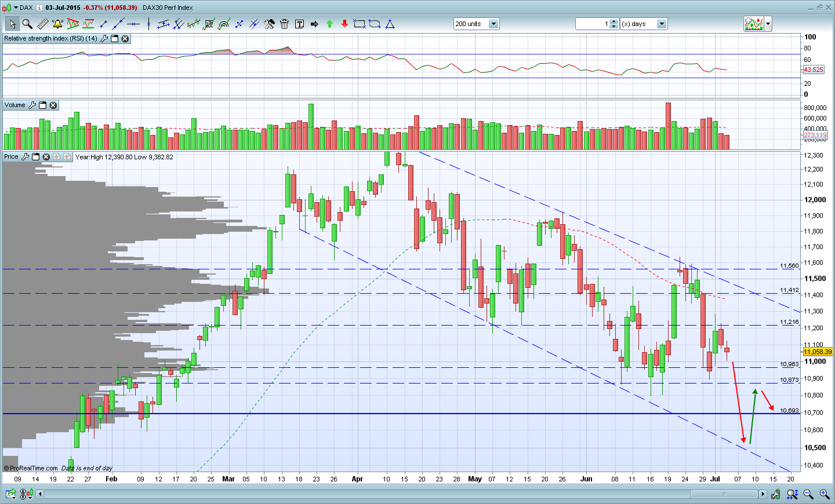Select the rectangle drawing tool
The height and width of the screenshot is (504, 835).
360,24
